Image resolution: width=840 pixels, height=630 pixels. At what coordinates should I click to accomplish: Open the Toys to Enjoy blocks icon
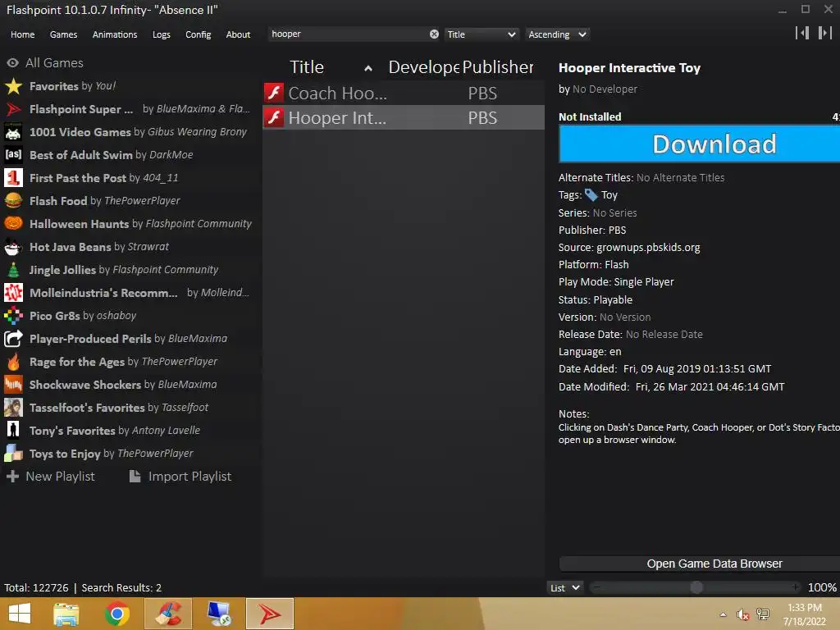(x=13, y=453)
